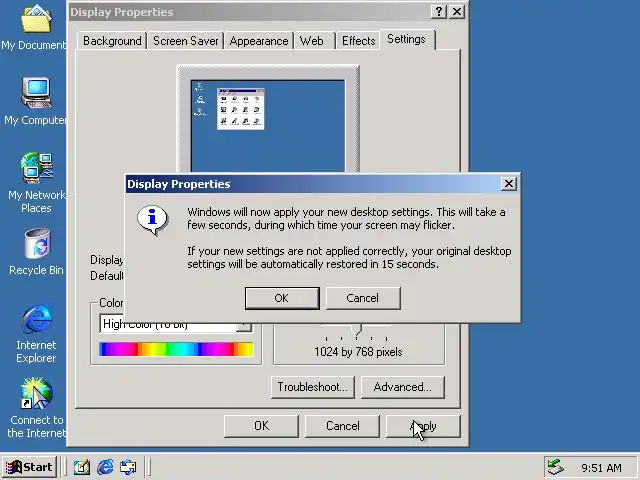
Task: Close the back Display Properties window
Action: coord(457,11)
